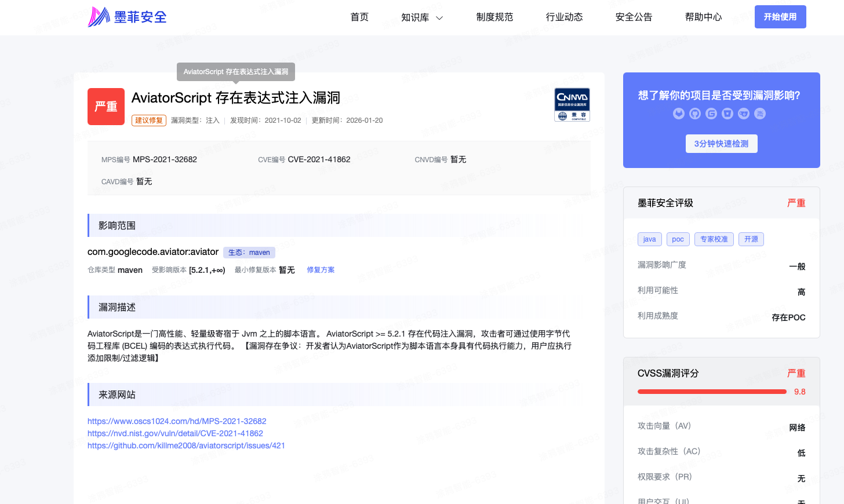
Task: Click the 9.8 score number
Action: (800, 392)
